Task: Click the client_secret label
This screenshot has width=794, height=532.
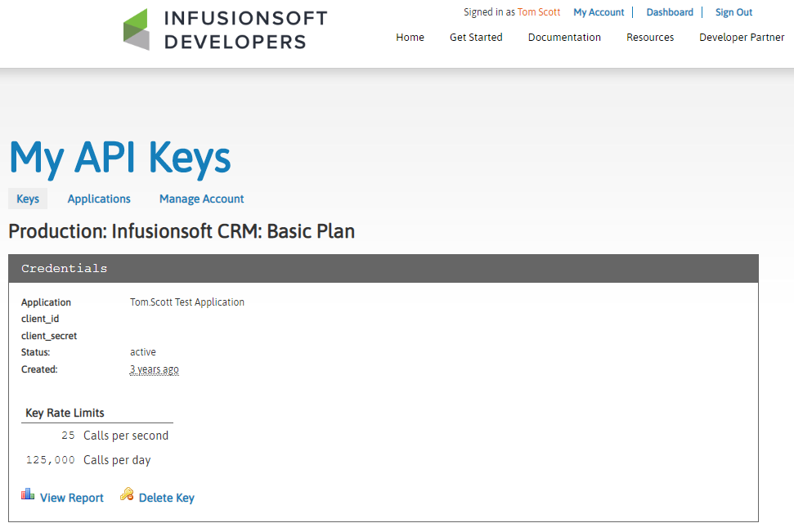Action: tap(49, 336)
